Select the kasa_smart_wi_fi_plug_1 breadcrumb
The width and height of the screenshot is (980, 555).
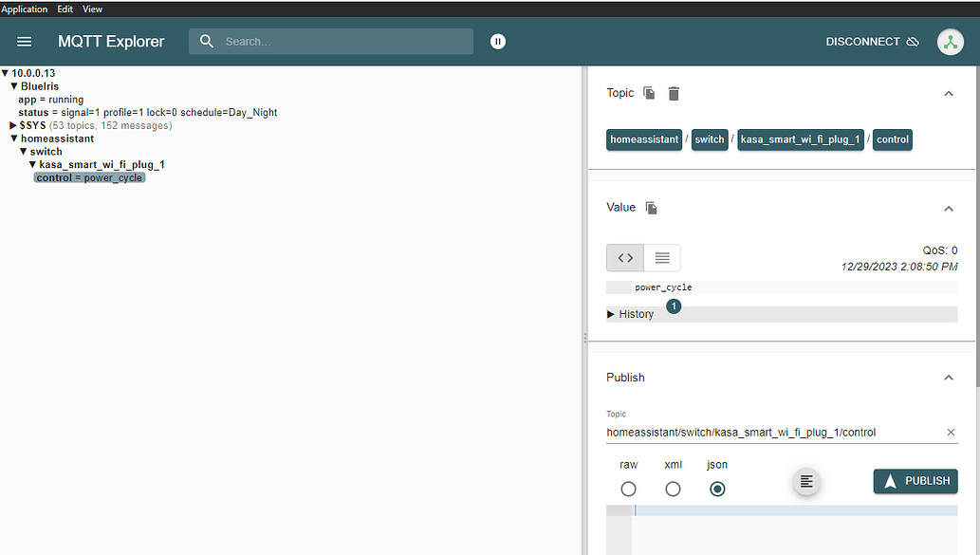click(800, 139)
